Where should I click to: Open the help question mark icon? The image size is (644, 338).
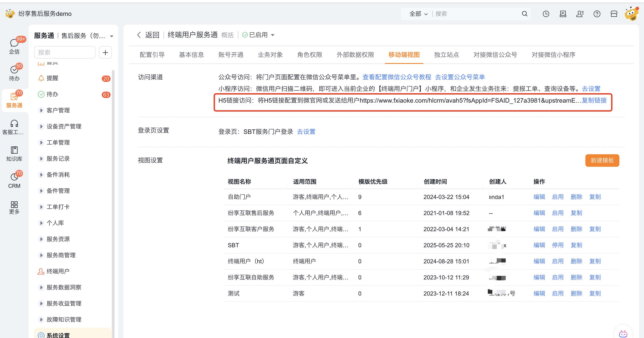(597, 14)
